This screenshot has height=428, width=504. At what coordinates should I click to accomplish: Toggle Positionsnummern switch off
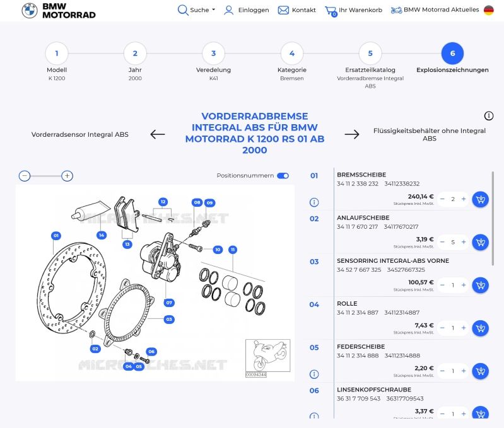(283, 176)
